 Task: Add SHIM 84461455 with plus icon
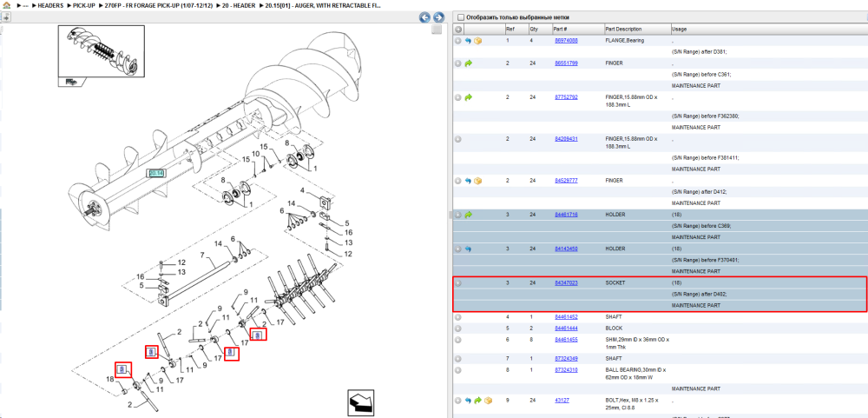[x=457, y=339]
